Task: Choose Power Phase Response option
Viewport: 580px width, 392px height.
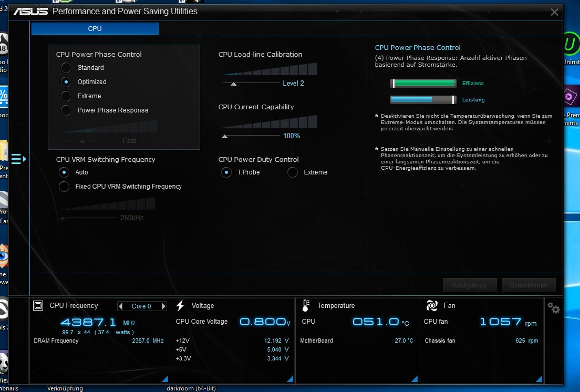Action: click(x=66, y=110)
